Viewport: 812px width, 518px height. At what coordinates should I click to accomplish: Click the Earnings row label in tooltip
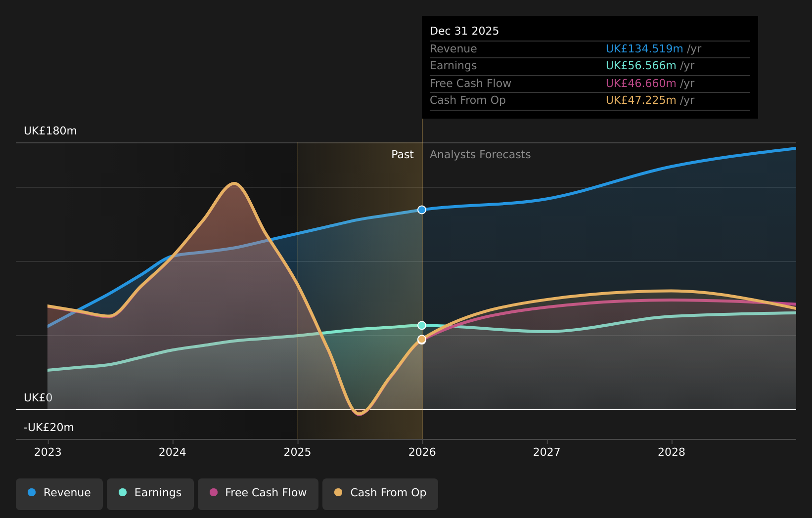point(453,66)
